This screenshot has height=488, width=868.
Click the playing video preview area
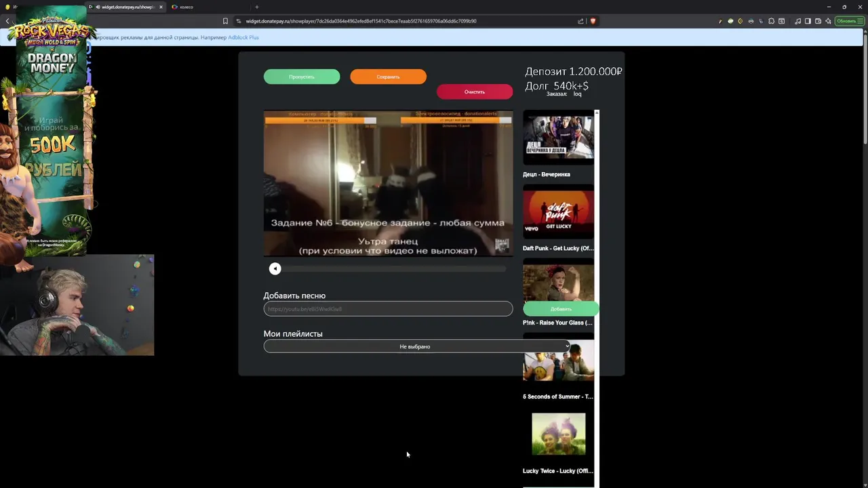(x=388, y=183)
